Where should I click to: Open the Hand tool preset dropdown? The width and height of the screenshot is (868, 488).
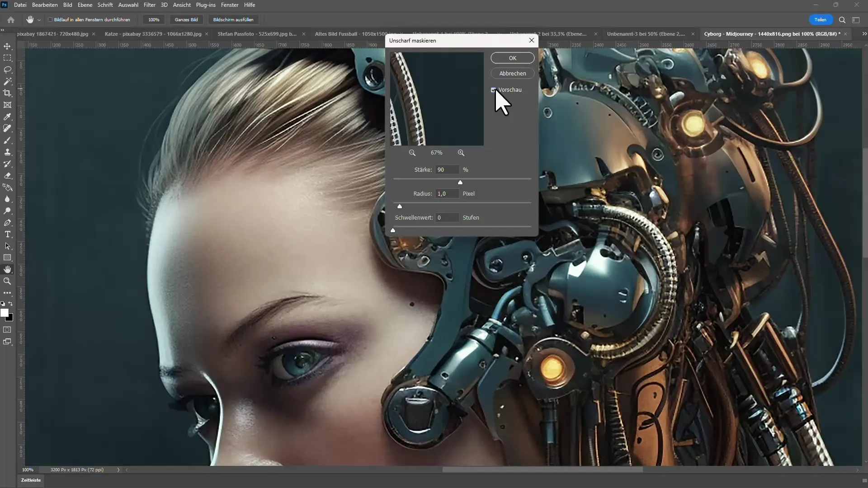point(39,20)
